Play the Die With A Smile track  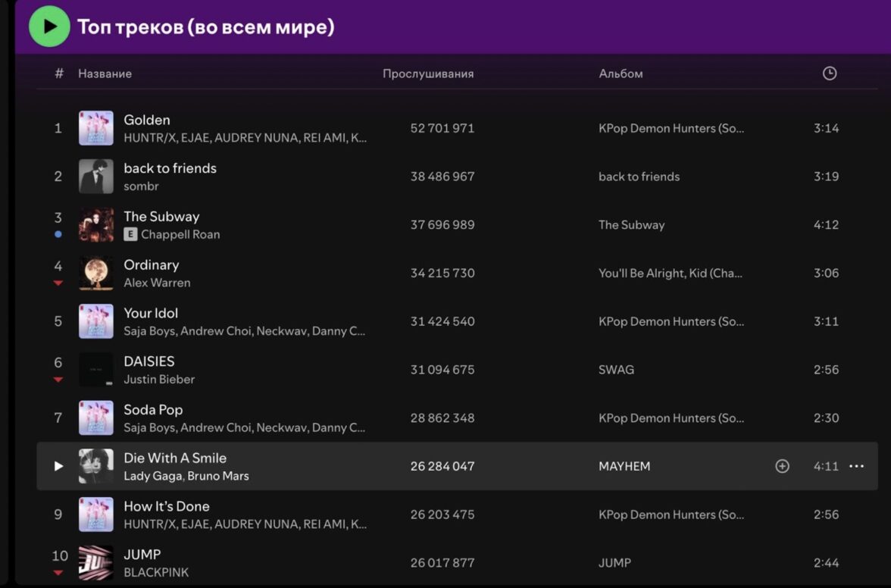pos(58,466)
